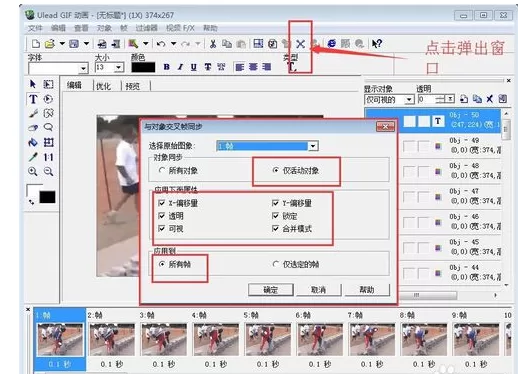The image size is (518, 374).
Task: Click the Open folder icon in toolbar
Action: coord(50,44)
